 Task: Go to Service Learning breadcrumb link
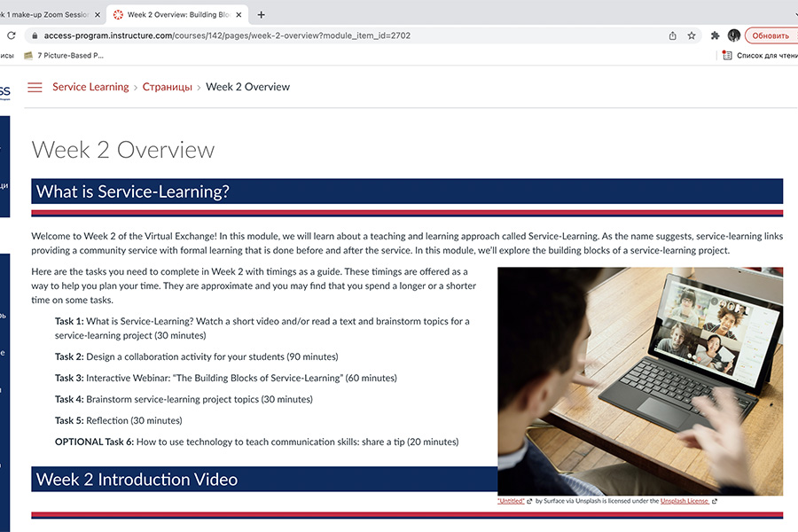tap(90, 87)
